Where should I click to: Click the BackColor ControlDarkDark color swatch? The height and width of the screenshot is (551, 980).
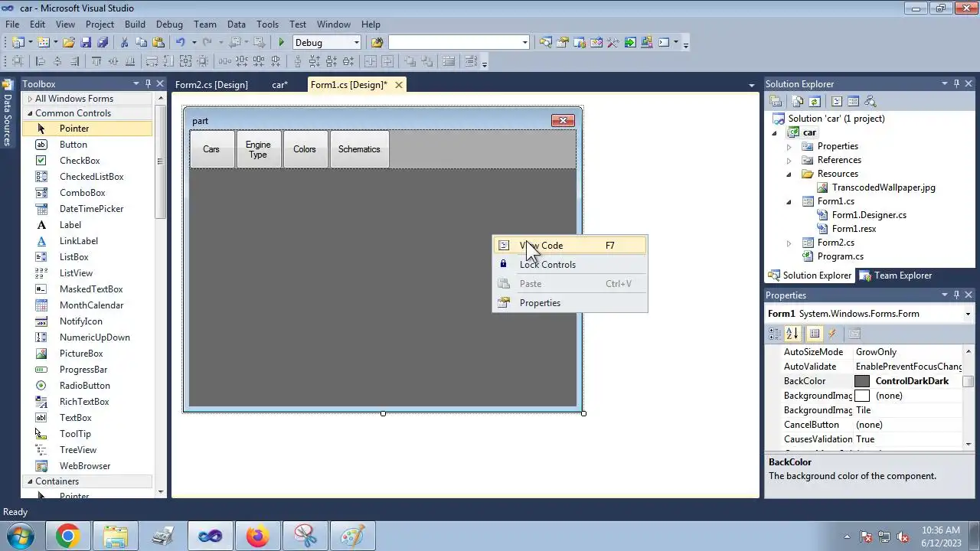click(862, 381)
